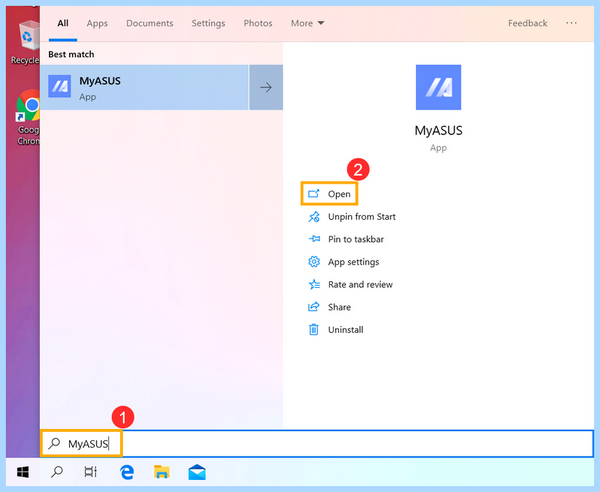Click the Rate and review star icon
This screenshot has height=492, width=600.
tap(314, 284)
